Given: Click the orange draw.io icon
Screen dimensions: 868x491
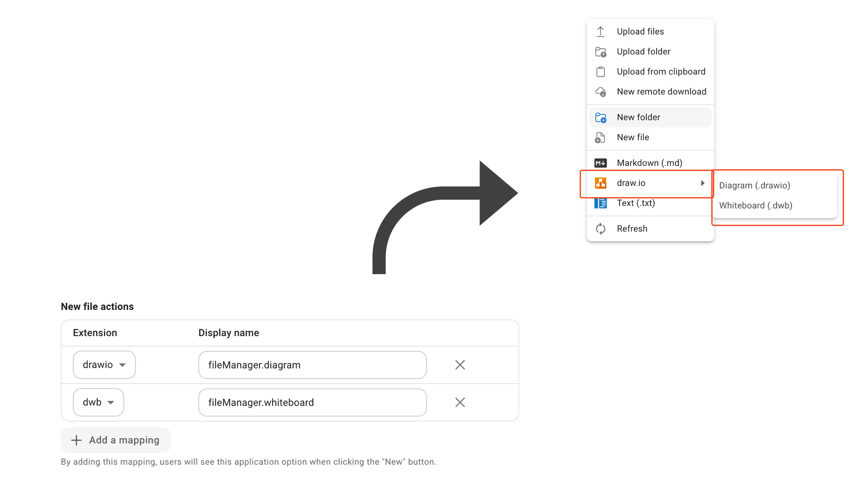Looking at the screenshot, I should pos(600,183).
